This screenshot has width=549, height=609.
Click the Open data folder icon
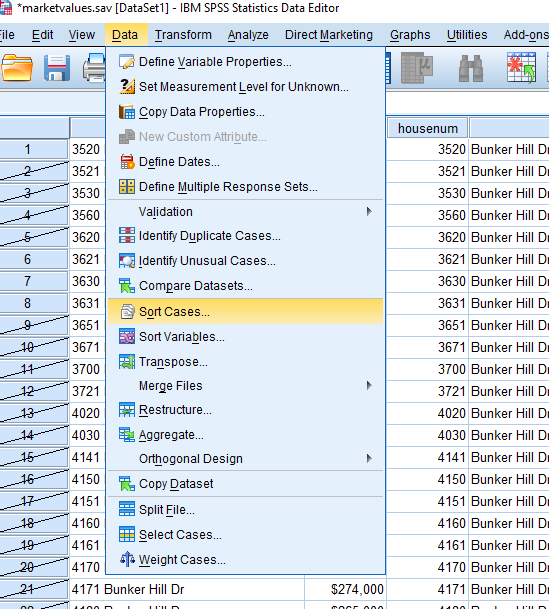coord(17,68)
